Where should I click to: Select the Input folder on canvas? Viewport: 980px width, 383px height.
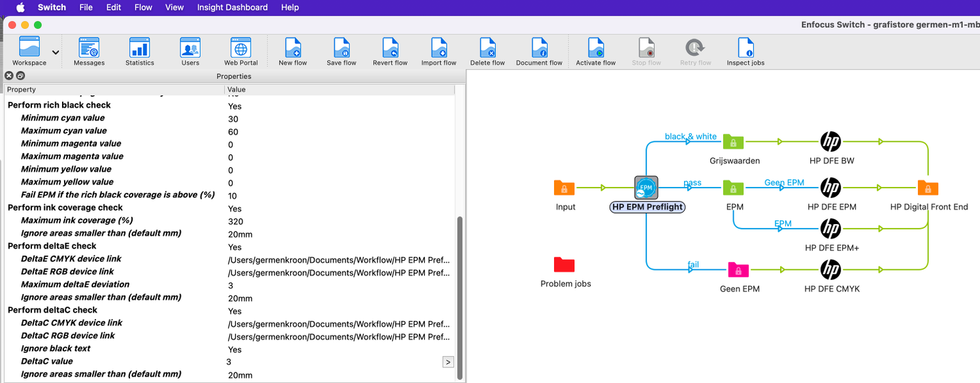(564, 188)
